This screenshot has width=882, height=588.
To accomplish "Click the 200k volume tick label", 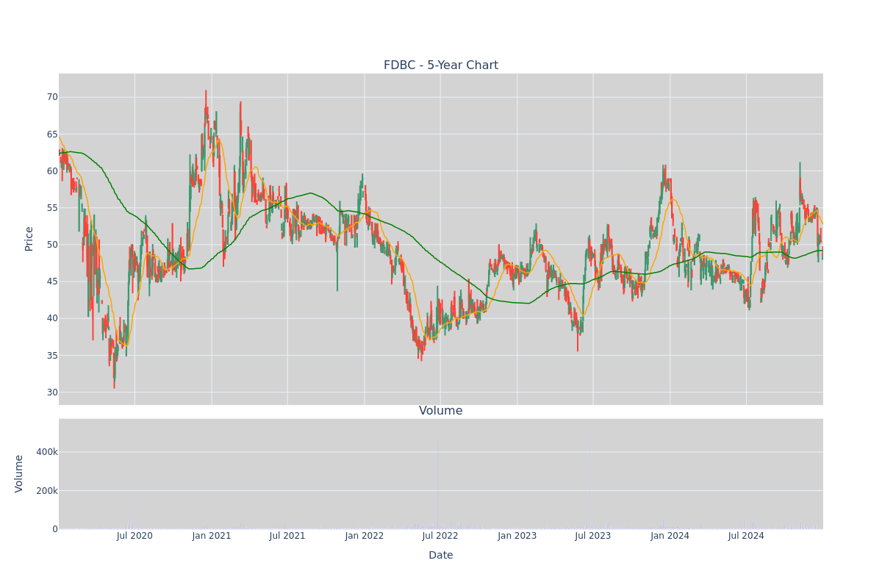I will [47, 491].
